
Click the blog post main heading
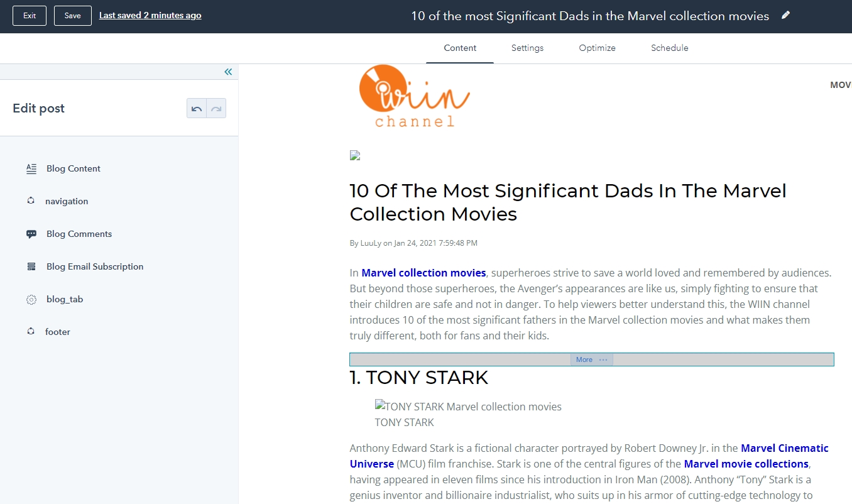pos(568,202)
